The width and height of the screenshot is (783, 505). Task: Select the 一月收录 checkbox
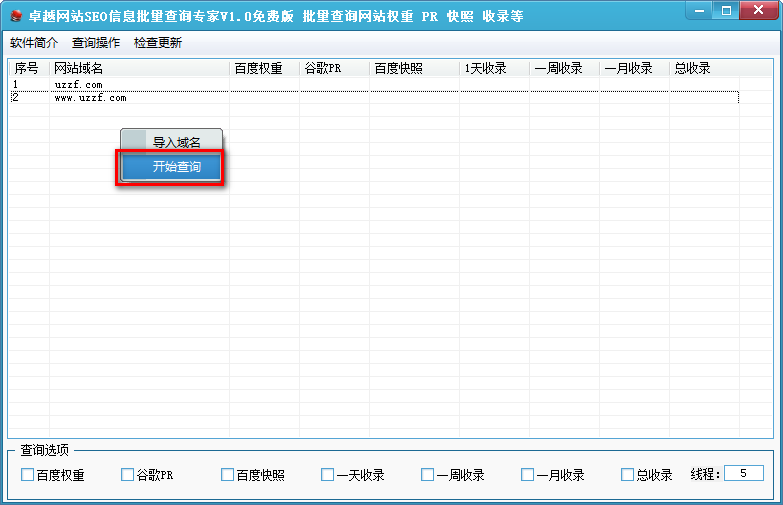527,475
